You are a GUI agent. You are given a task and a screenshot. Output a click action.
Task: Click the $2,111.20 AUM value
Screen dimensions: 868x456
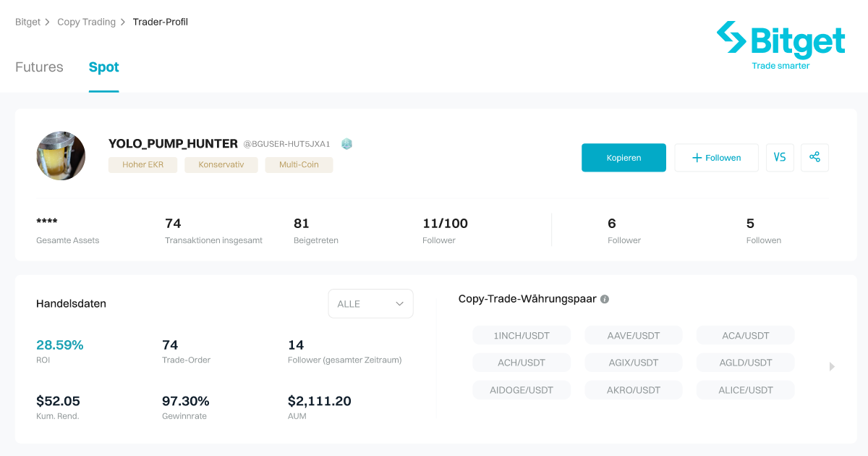[x=320, y=401]
